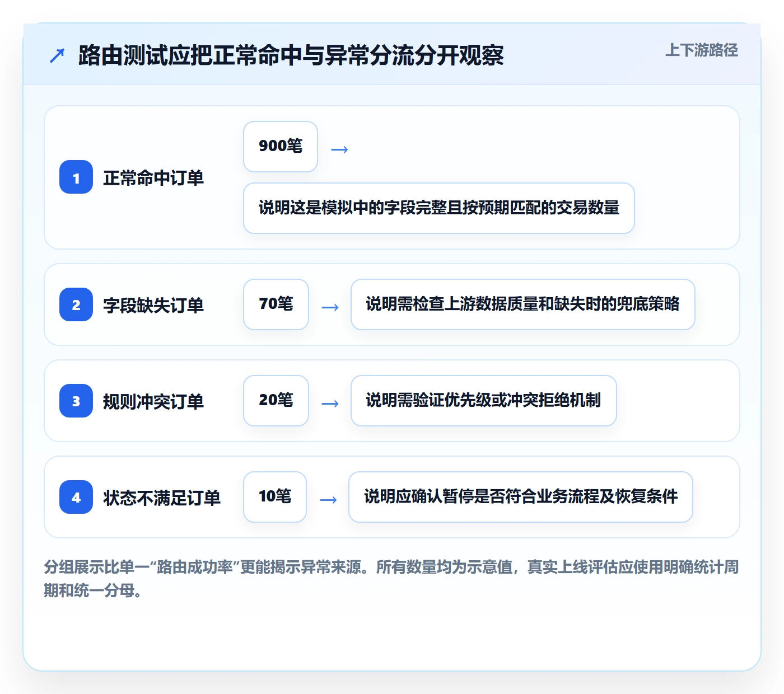
Task: Click the 20笔 count box
Action: point(276,401)
